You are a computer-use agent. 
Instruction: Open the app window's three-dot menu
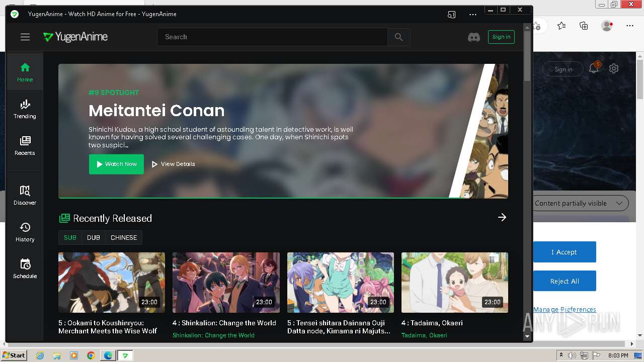tap(472, 15)
